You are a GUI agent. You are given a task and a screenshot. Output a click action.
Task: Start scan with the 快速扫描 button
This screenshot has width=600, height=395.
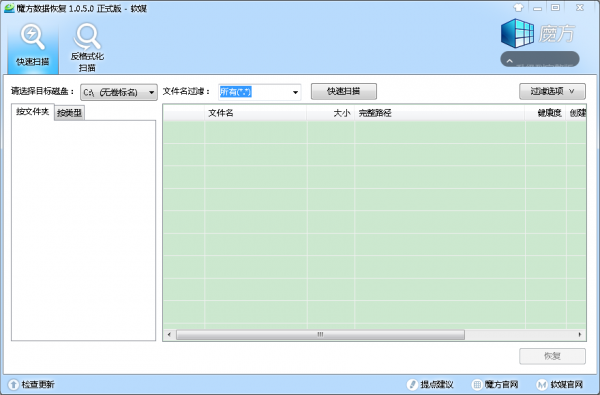click(x=344, y=91)
